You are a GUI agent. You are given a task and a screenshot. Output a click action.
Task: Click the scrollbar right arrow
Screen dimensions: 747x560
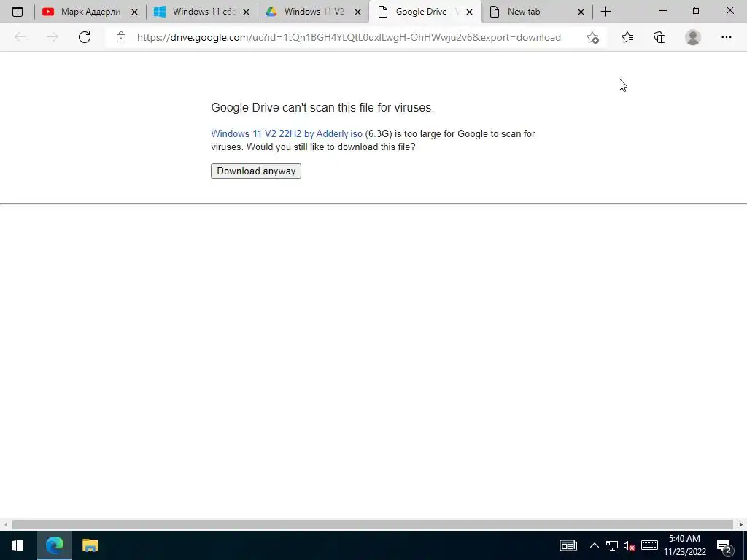pyautogui.click(x=741, y=524)
